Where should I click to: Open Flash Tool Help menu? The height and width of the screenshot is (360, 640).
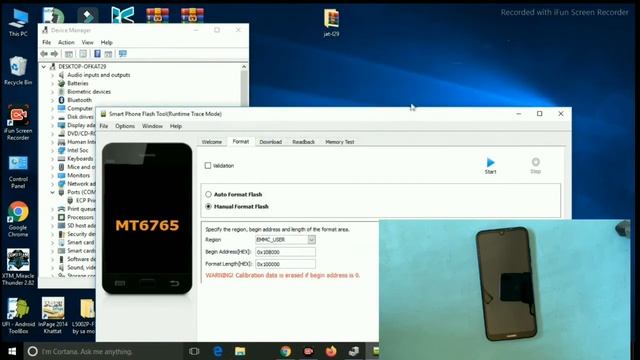pos(176,126)
